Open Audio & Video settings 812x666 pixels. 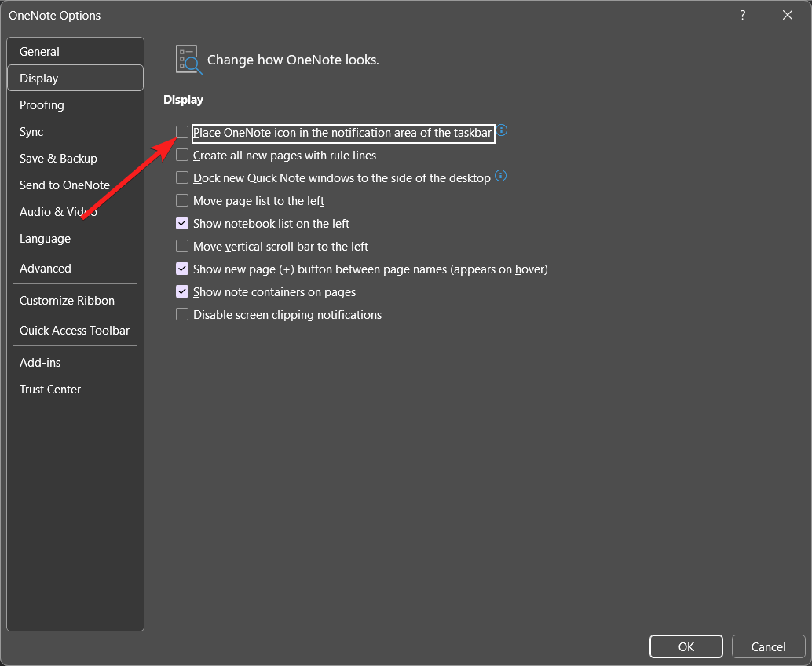75,212
